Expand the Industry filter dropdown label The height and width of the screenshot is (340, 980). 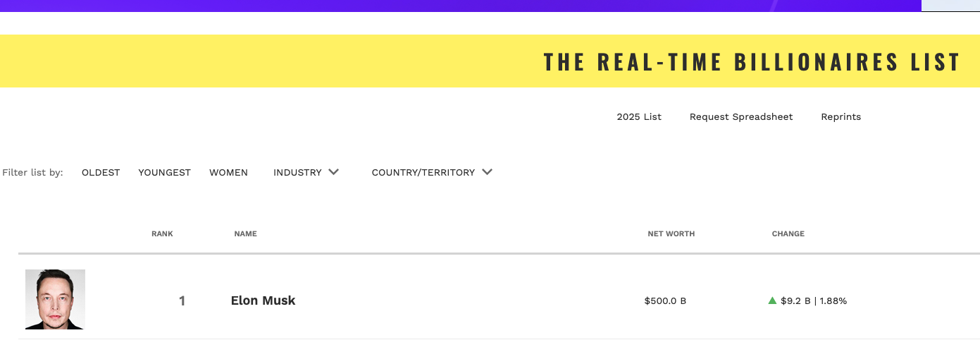(x=297, y=173)
